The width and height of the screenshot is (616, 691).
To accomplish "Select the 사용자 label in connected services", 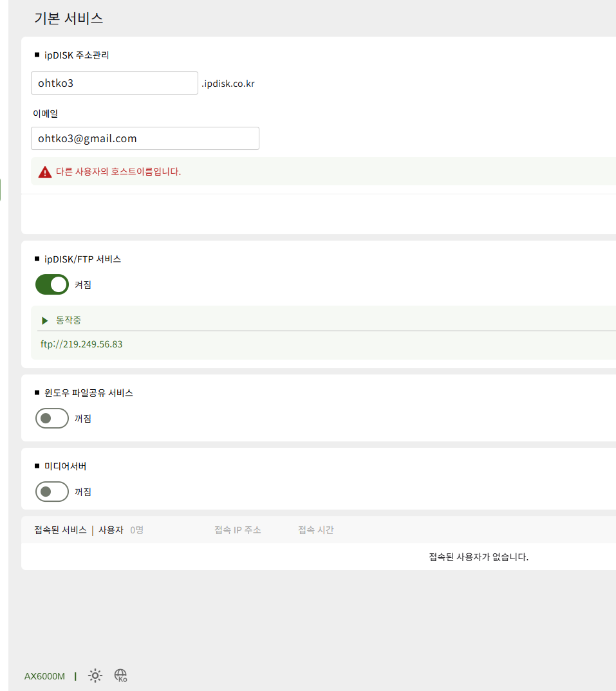I will (x=111, y=530).
